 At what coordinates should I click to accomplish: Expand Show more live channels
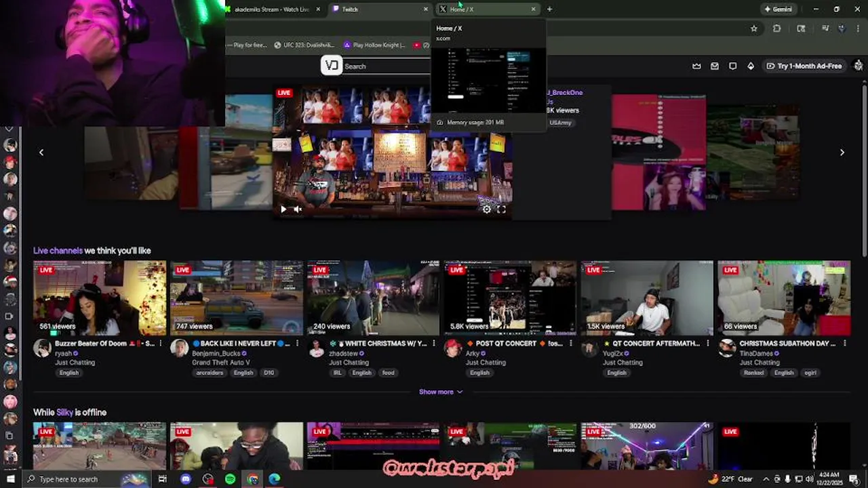[x=441, y=392]
